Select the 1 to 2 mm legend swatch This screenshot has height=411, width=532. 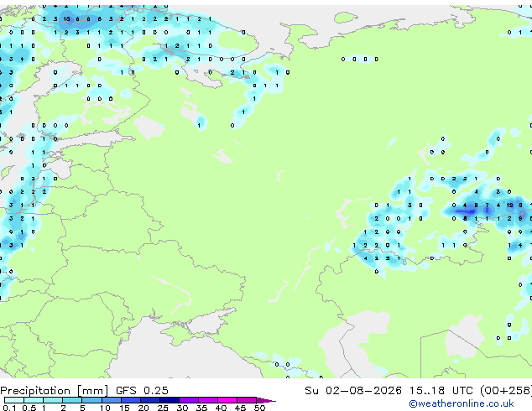[53, 400]
